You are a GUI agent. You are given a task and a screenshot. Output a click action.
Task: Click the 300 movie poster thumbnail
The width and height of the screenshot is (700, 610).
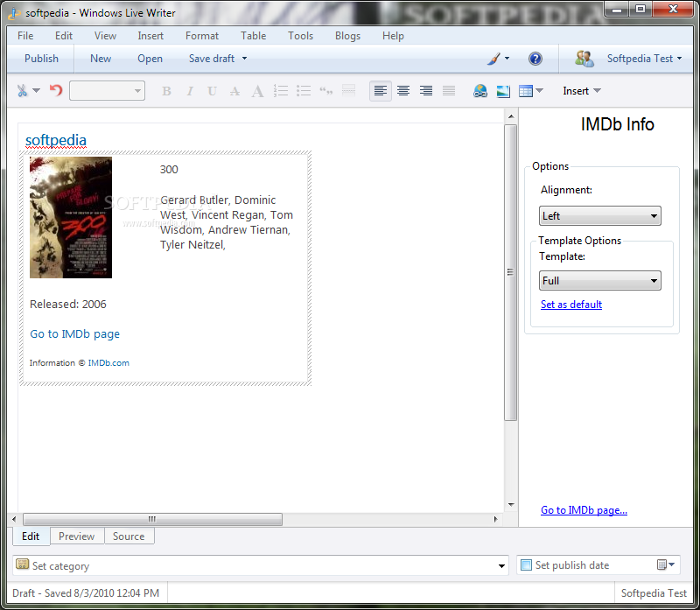tap(71, 217)
